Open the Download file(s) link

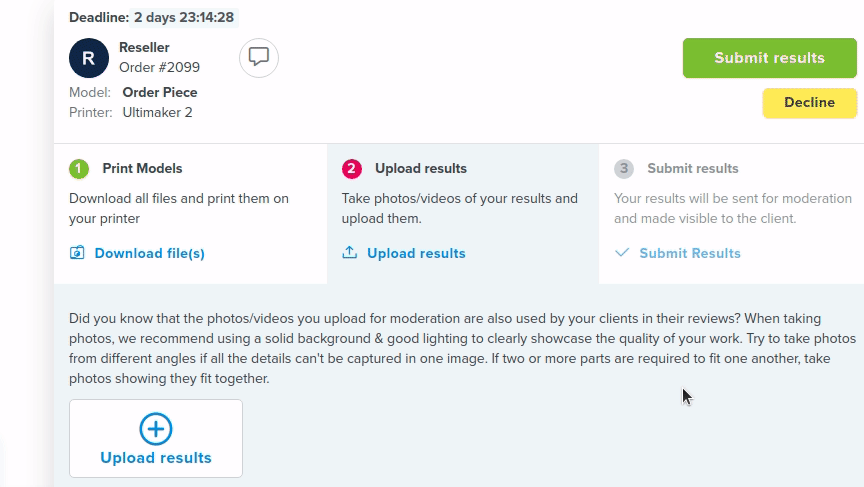(x=149, y=253)
